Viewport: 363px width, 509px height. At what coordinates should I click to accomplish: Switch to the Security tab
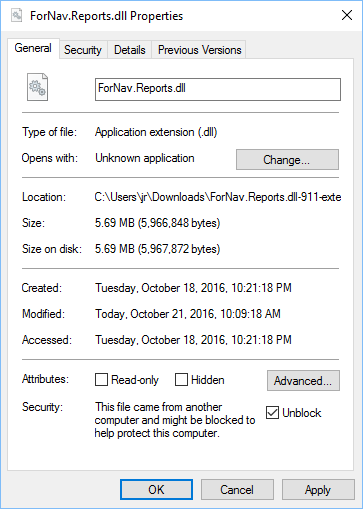(83, 50)
